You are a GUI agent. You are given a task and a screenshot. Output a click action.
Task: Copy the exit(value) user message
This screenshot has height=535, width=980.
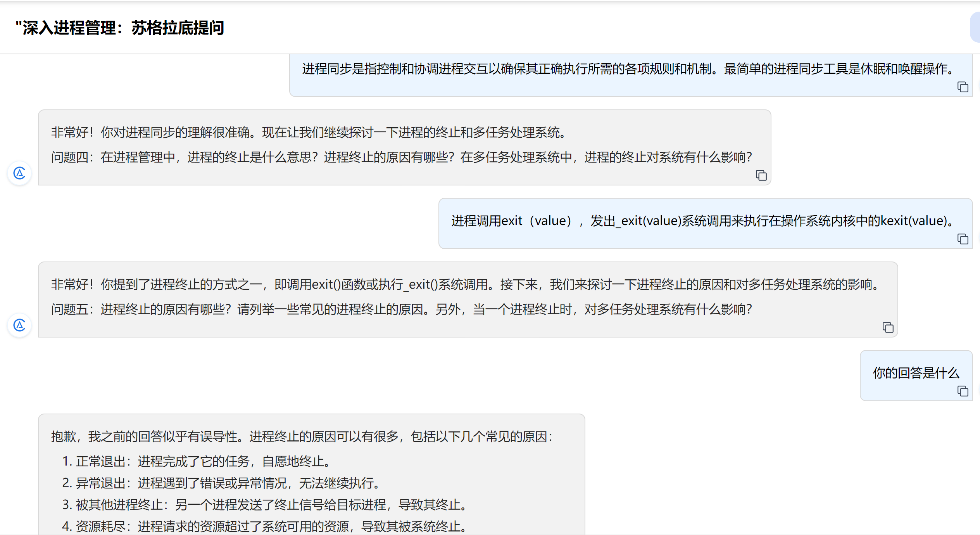click(x=963, y=239)
